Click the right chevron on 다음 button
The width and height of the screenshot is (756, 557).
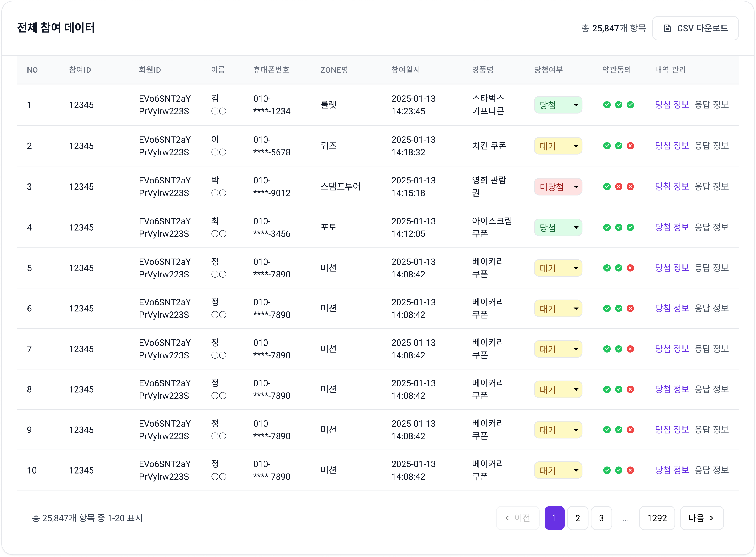(x=712, y=518)
